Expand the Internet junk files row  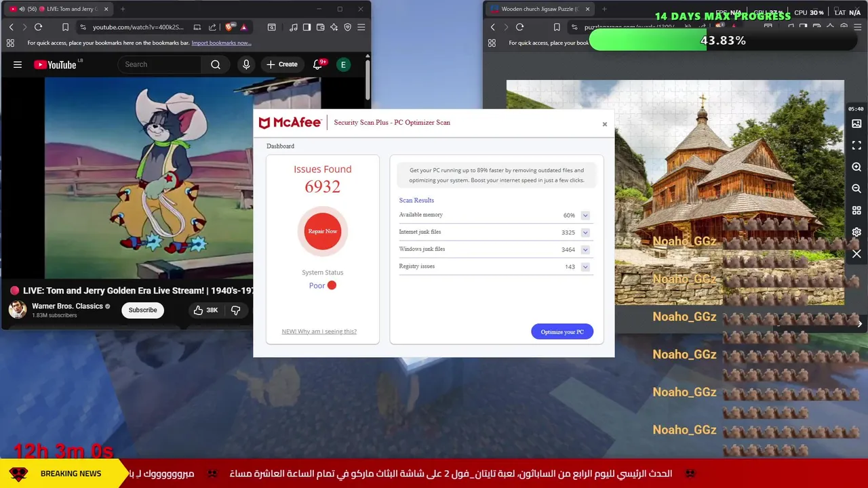pyautogui.click(x=585, y=232)
